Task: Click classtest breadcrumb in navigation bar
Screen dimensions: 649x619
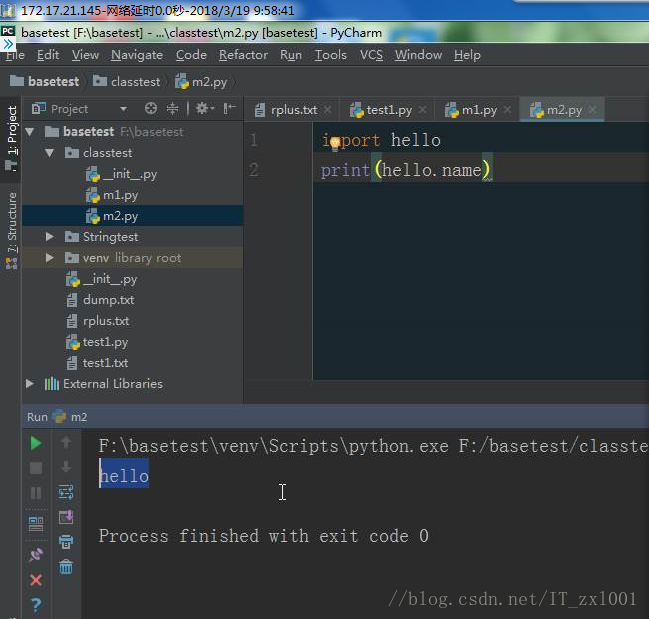Action: coord(127,82)
